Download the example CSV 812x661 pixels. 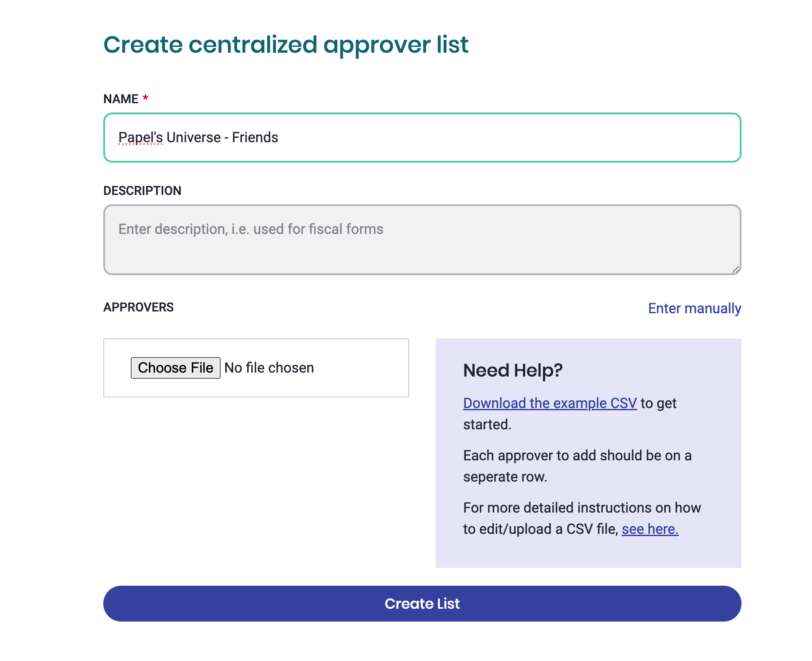pos(550,403)
